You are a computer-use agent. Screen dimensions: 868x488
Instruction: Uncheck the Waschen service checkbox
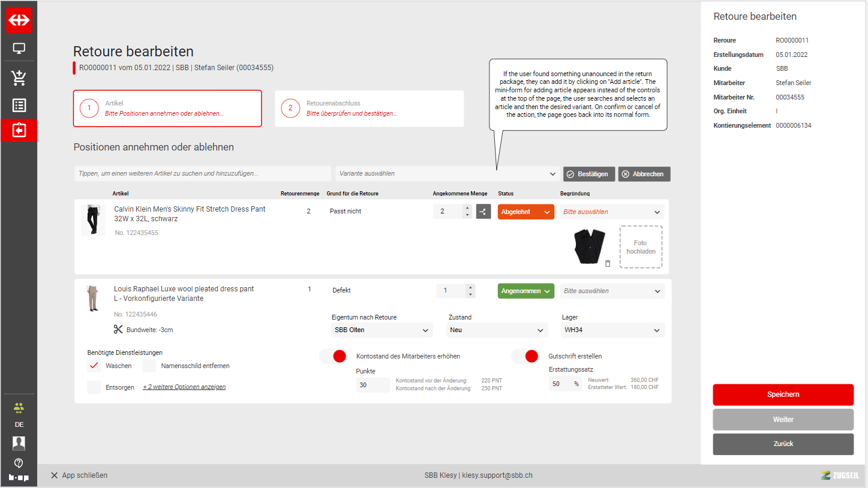[x=94, y=366]
